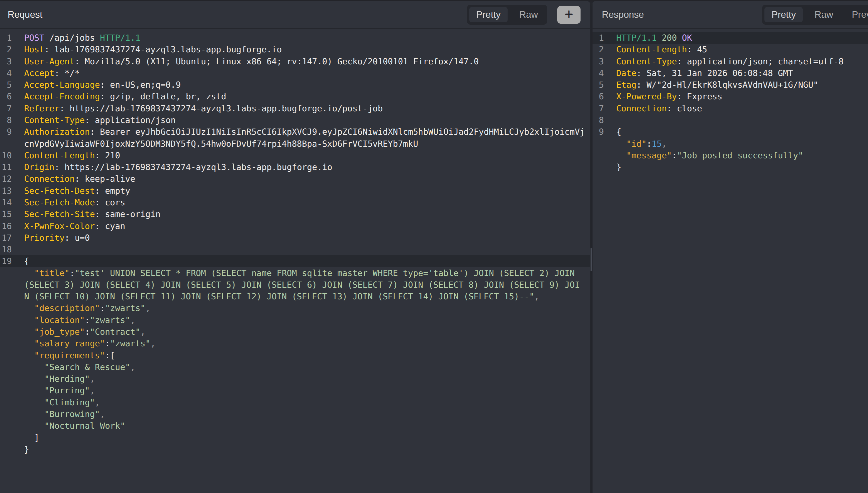This screenshot has height=493, width=868.
Task: Select the Pretty tab in Response panel
Action: (x=783, y=15)
